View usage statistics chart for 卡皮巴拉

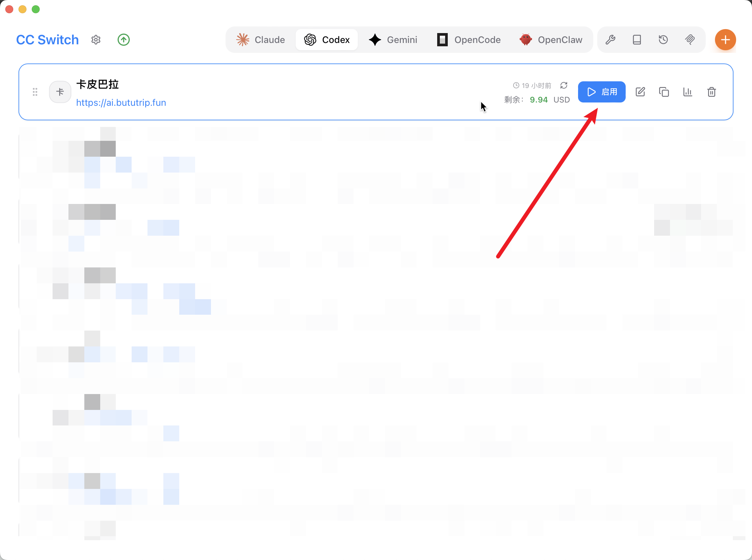pos(688,92)
